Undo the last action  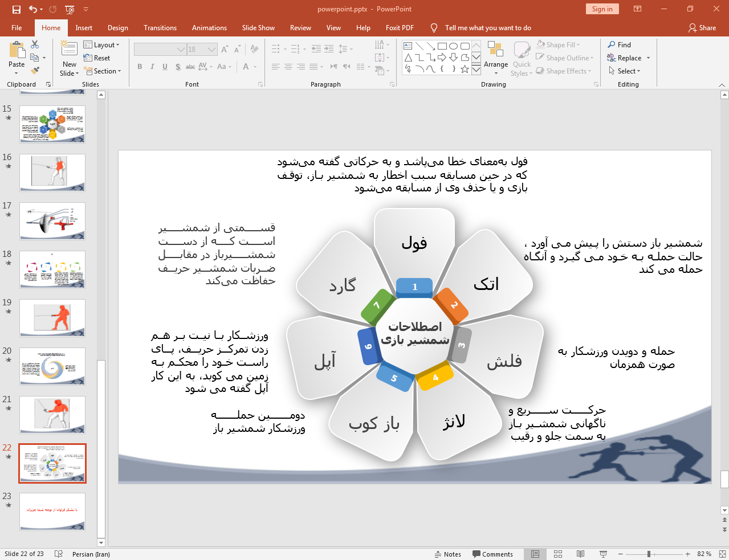coord(33,9)
